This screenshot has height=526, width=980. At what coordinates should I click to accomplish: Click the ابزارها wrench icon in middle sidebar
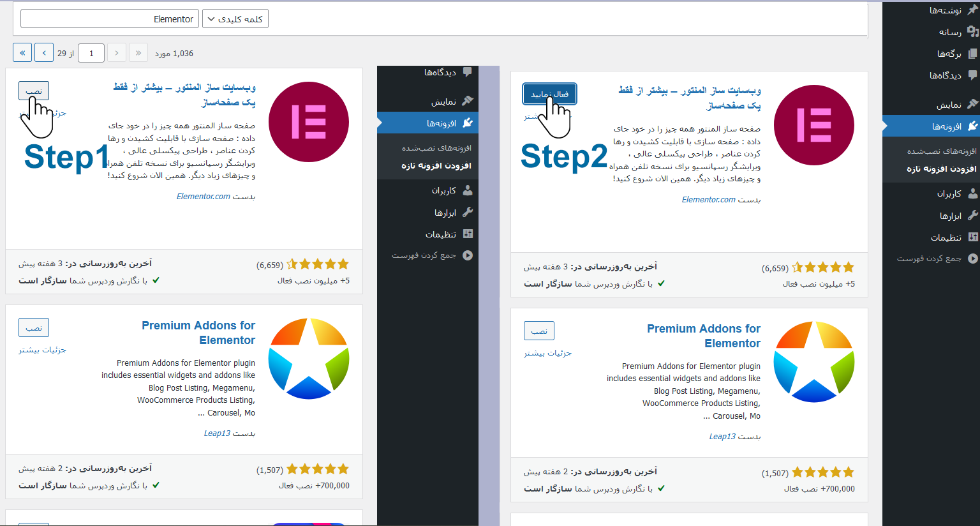pos(468,213)
